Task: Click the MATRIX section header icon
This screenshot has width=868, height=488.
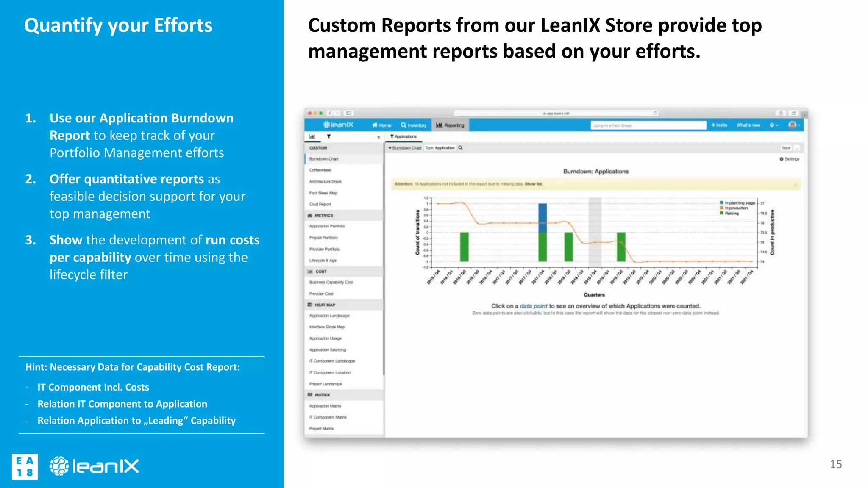Action: point(310,394)
